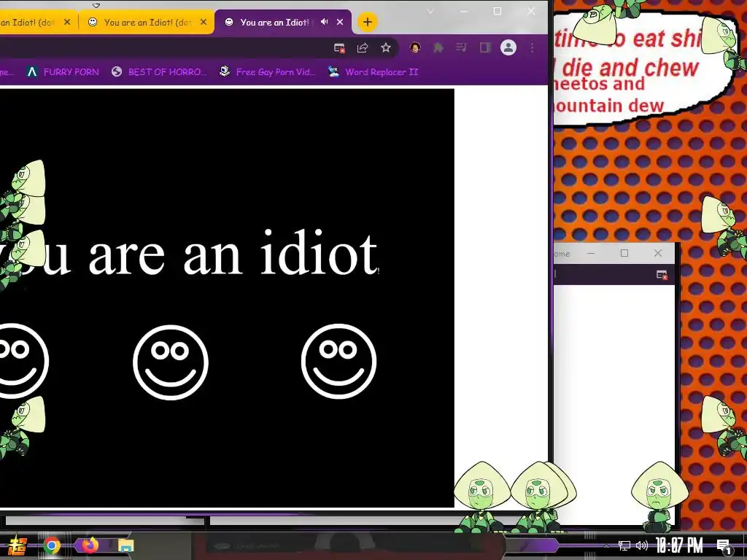Click the pop-ups blocked icon in address bar
The image size is (747, 560).
coord(339,47)
